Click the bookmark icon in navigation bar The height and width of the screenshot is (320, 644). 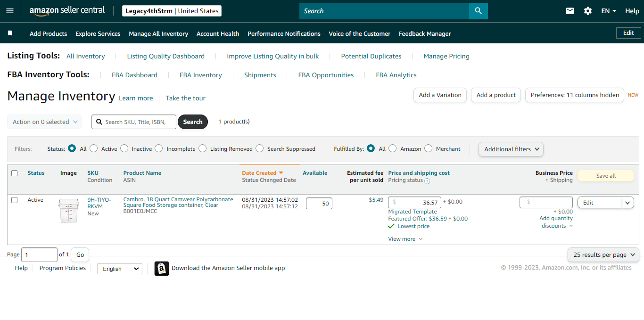pyautogui.click(x=10, y=33)
